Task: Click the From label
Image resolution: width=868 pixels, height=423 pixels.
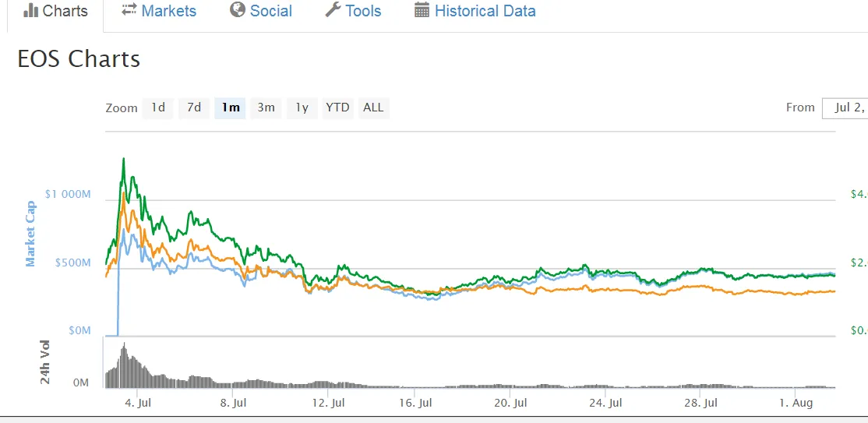Action: [800, 108]
